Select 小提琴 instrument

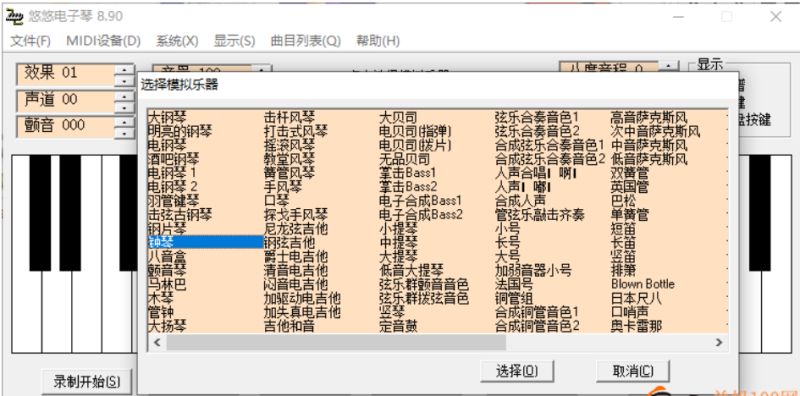pyautogui.click(x=398, y=228)
